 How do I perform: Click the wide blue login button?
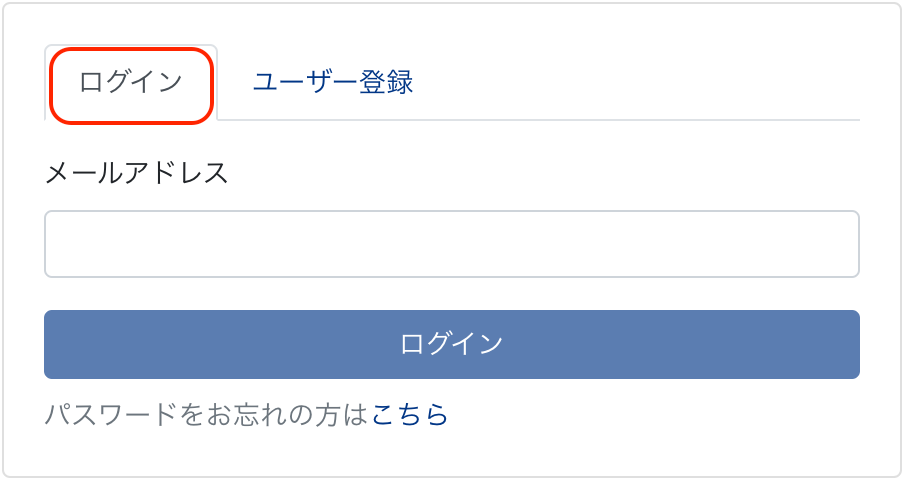[452, 344]
